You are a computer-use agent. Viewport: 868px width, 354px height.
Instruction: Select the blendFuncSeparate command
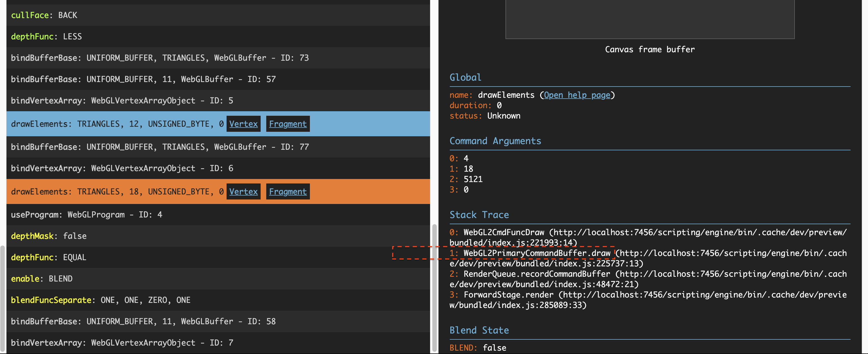[x=101, y=300]
